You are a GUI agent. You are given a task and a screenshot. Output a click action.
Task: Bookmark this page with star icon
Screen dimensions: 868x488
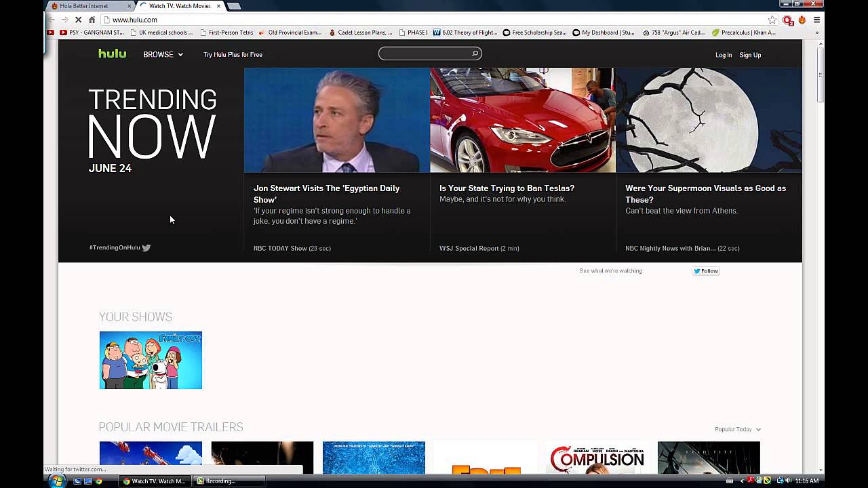coord(772,20)
